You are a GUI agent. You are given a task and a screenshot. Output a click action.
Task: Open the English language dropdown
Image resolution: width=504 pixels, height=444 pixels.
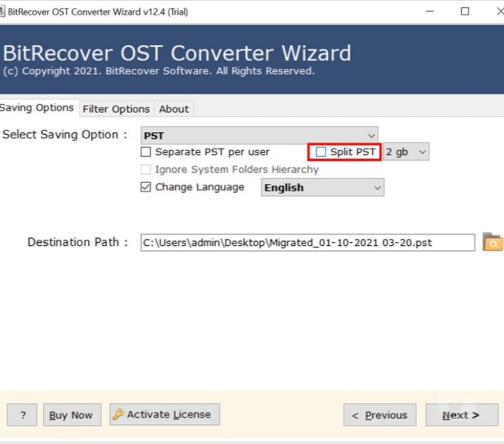click(x=322, y=188)
